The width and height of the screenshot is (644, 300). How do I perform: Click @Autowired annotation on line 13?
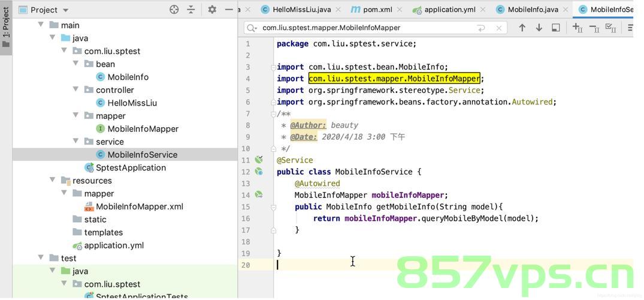click(x=317, y=183)
